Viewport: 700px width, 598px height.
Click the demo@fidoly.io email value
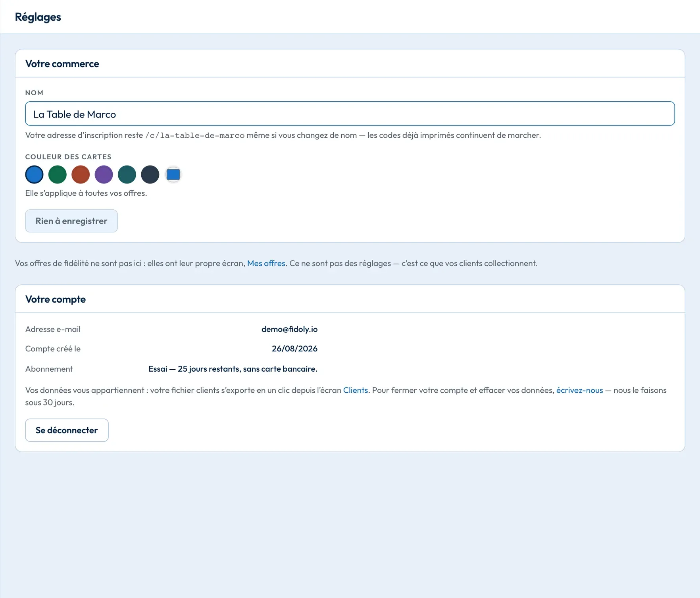[x=290, y=329]
